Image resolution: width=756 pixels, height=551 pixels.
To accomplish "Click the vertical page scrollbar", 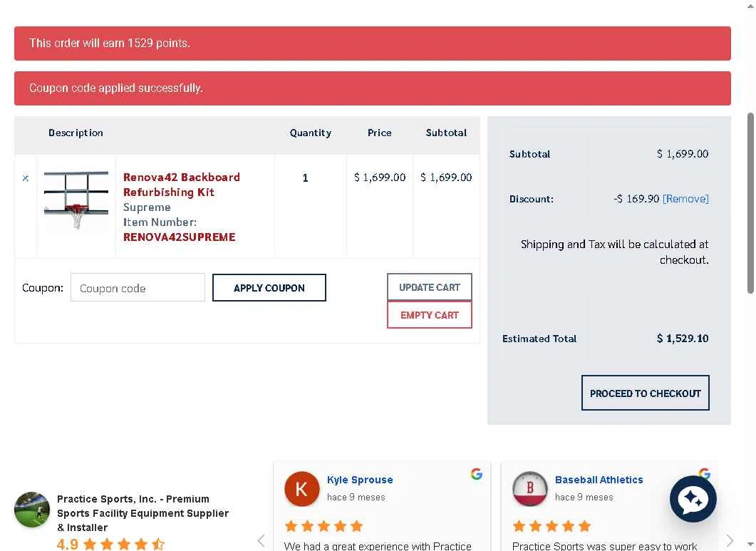I will coord(750,202).
